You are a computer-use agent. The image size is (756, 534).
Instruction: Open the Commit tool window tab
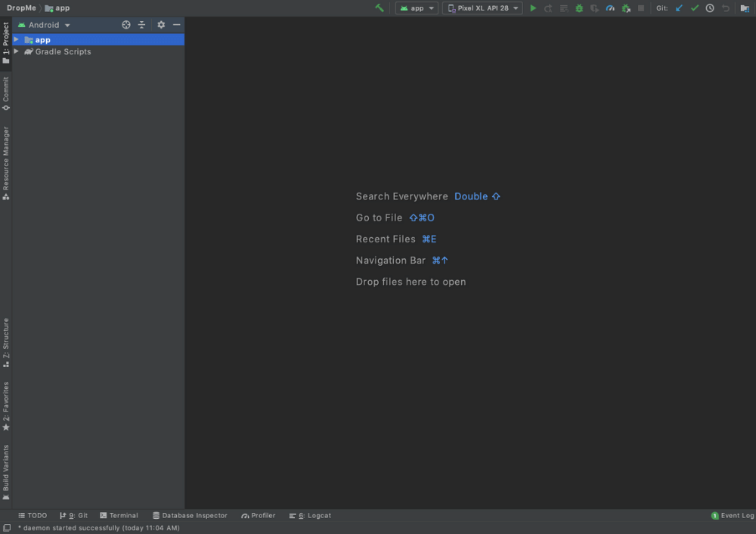[6, 94]
